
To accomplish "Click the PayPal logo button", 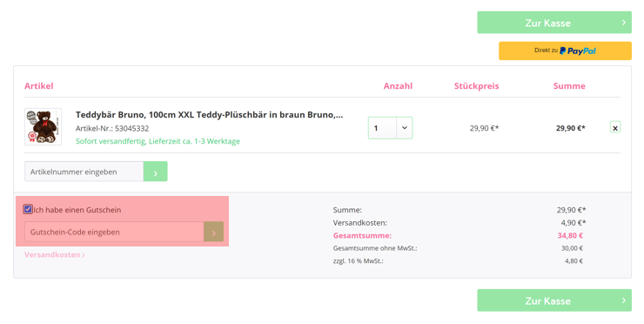I will (x=578, y=51).
